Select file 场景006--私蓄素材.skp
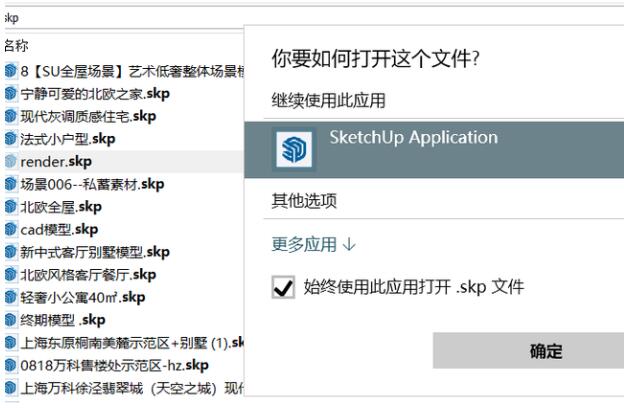The image size is (624, 408). (x=92, y=184)
